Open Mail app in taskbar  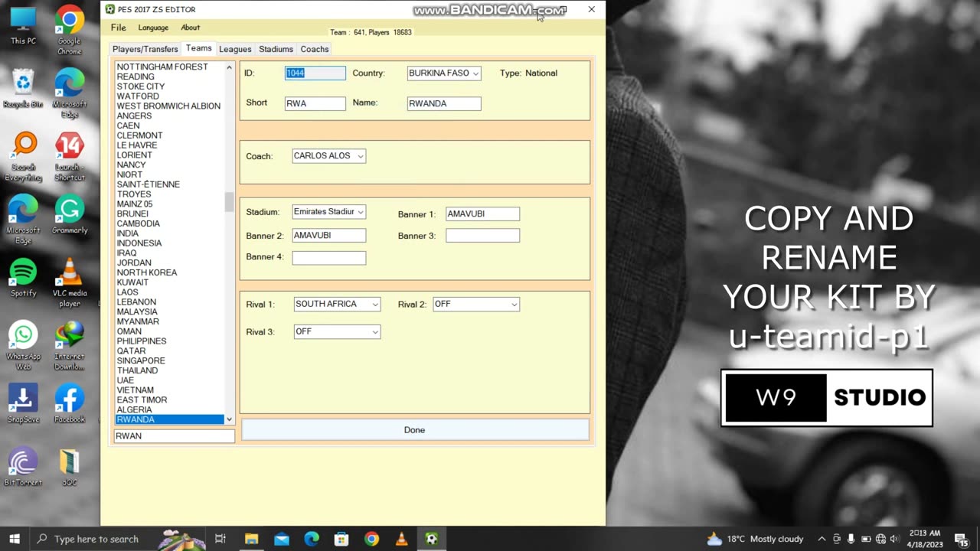[x=281, y=539]
